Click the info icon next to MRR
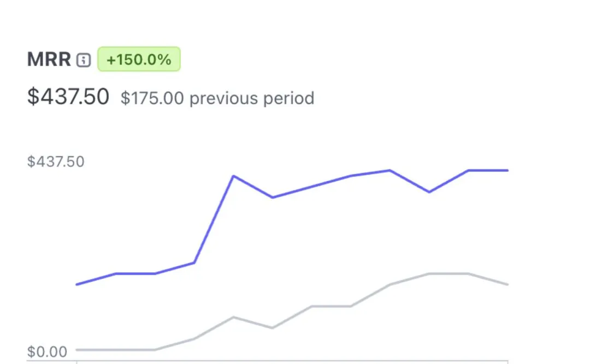 (84, 60)
